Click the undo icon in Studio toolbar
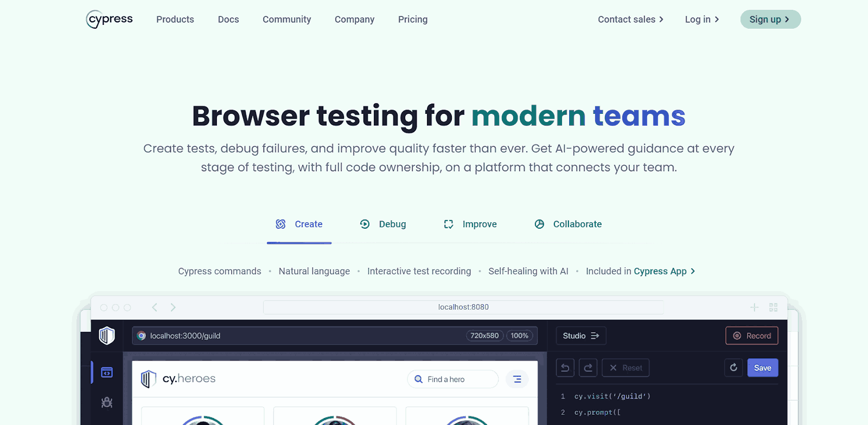 click(565, 368)
